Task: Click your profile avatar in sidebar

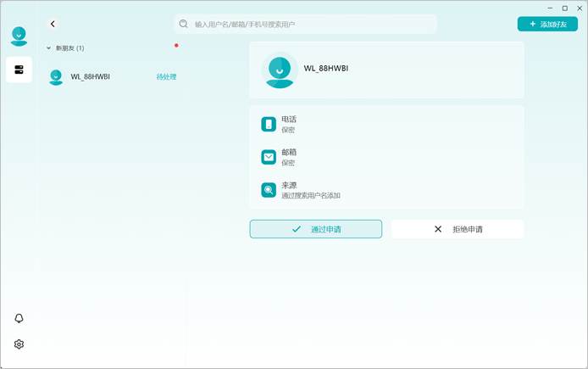Action: (19, 36)
